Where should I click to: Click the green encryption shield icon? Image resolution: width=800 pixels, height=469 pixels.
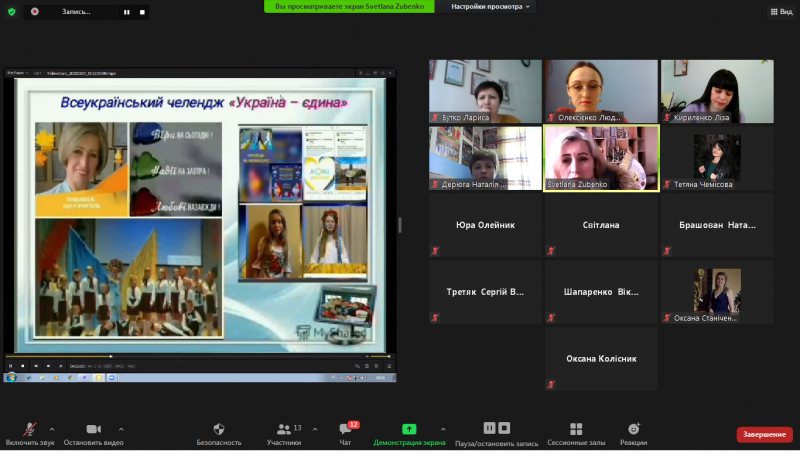(12, 11)
